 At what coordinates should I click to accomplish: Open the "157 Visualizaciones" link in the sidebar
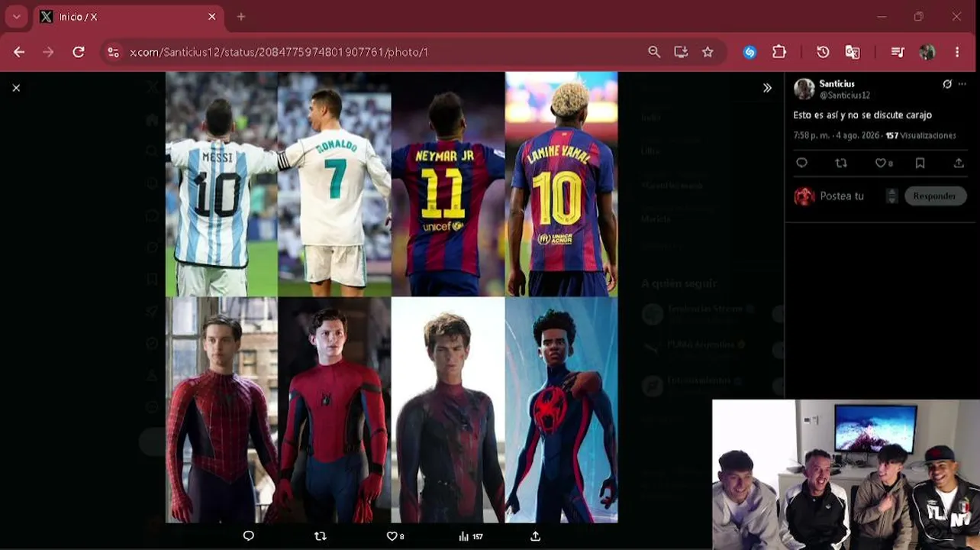(920, 135)
